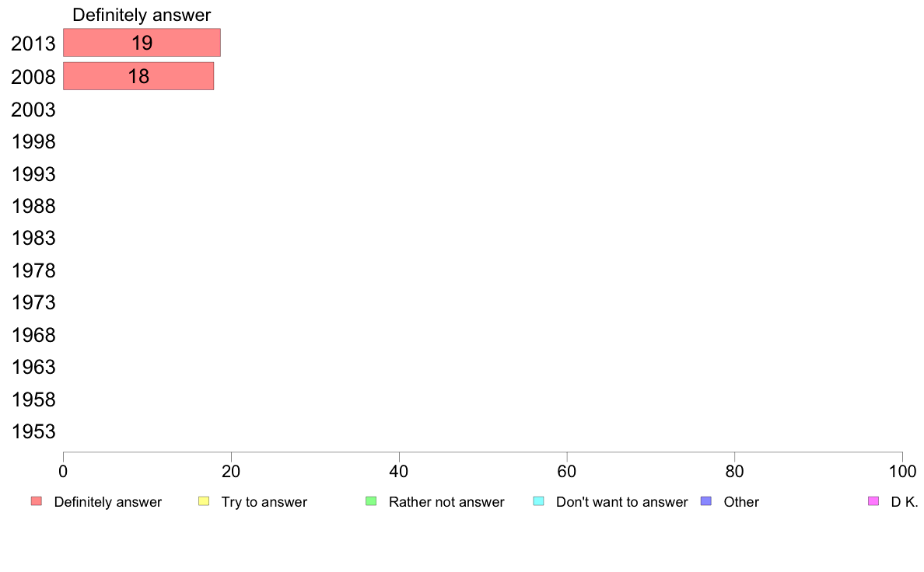Image resolution: width=924 pixels, height=572 pixels.
Task: Select the 2008 bar showing 18
Action: coord(138,76)
